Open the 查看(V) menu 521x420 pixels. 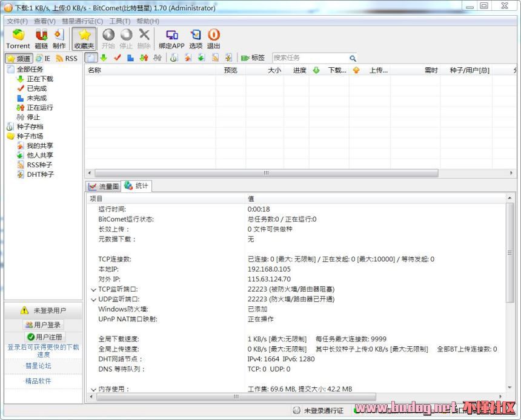click(44, 21)
